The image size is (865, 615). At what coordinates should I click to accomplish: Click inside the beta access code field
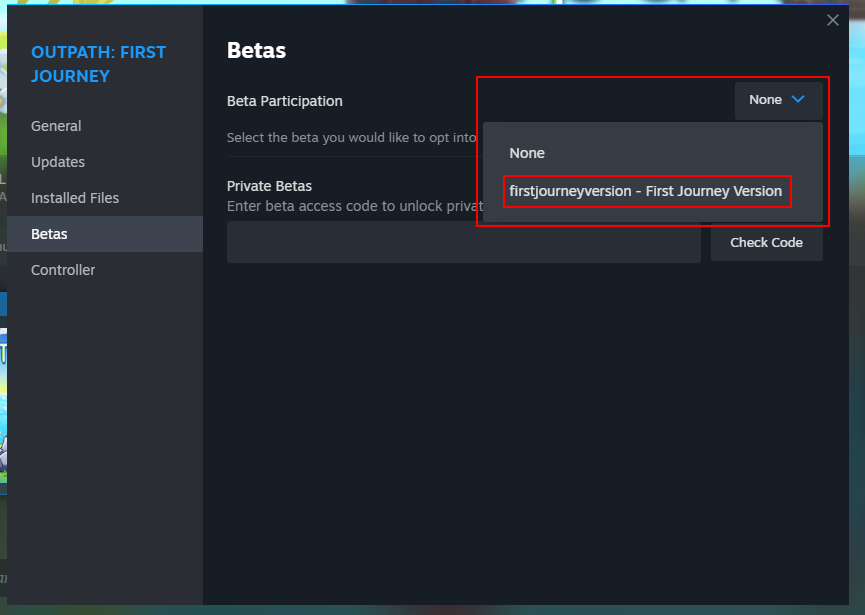(x=463, y=242)
